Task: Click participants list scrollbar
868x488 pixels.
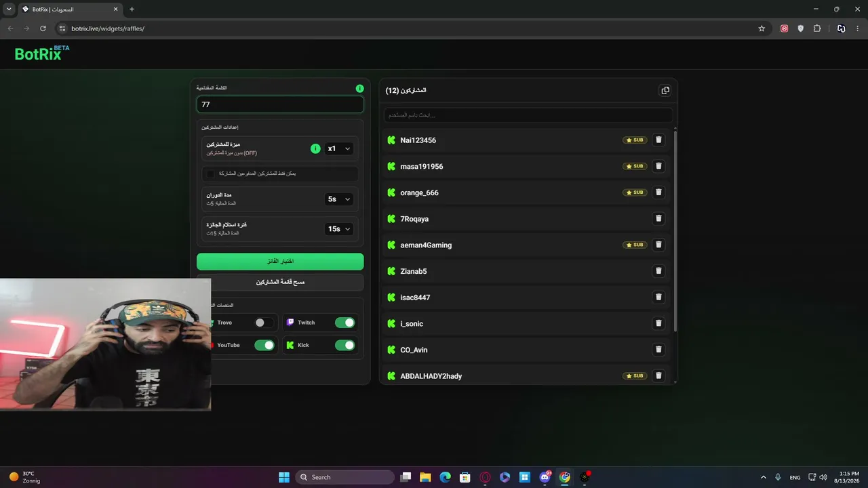Action: coord(675,230)
